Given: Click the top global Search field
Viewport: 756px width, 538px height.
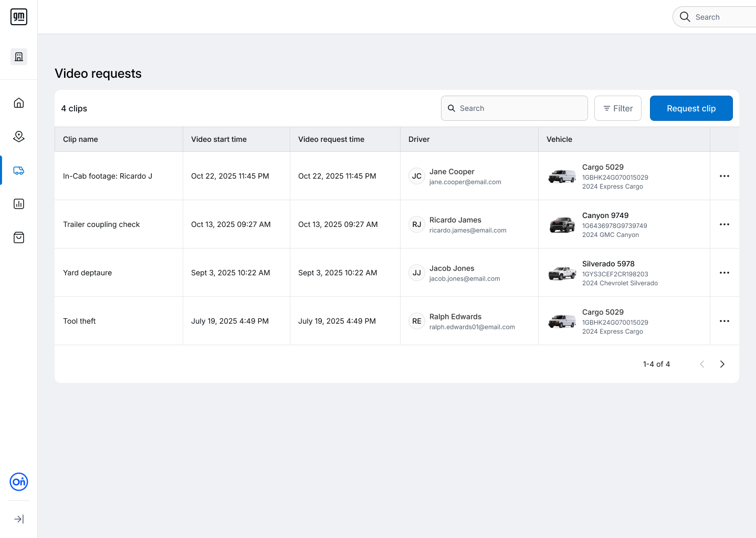Looking at the screenshot, I should 715,17.
